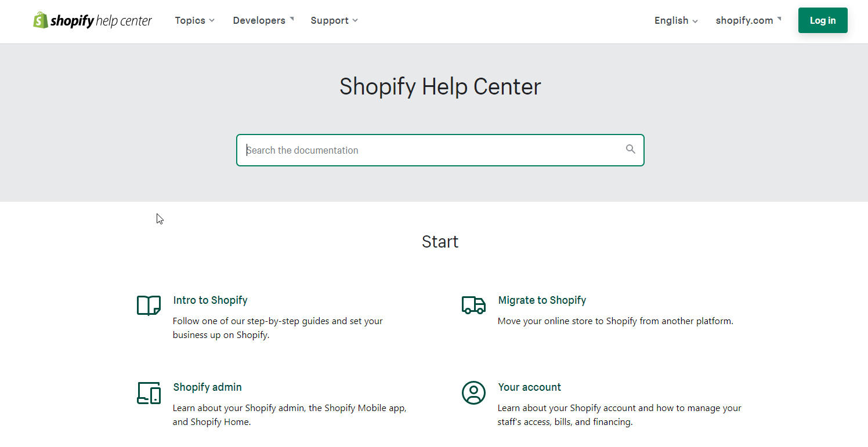Open the Migrate to Shopify link
This screenshot has height=447, width=868.
[x=542, y=300]
